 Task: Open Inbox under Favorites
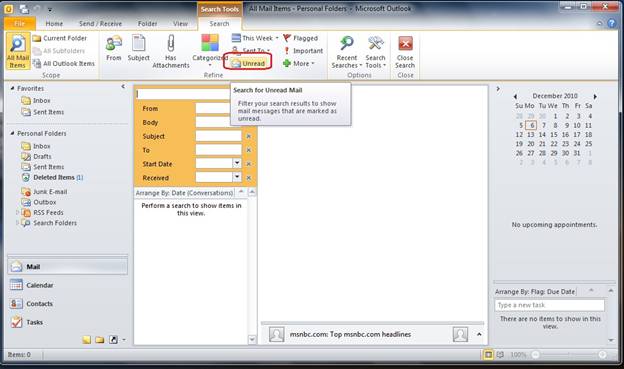pyautogui.click(x=36, y=101)
